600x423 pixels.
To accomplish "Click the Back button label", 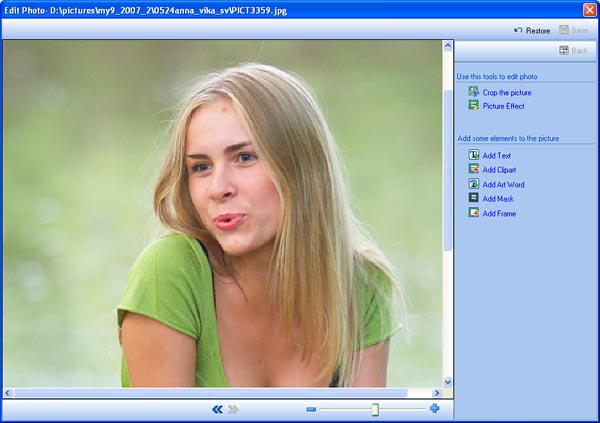I will [579, 51].
